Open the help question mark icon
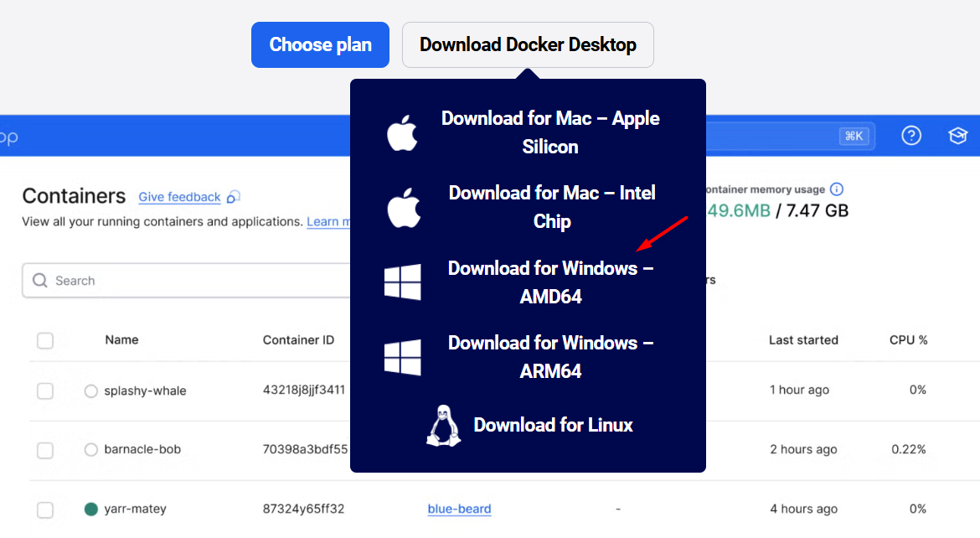 pyautogui.click(x=911, y=135)
